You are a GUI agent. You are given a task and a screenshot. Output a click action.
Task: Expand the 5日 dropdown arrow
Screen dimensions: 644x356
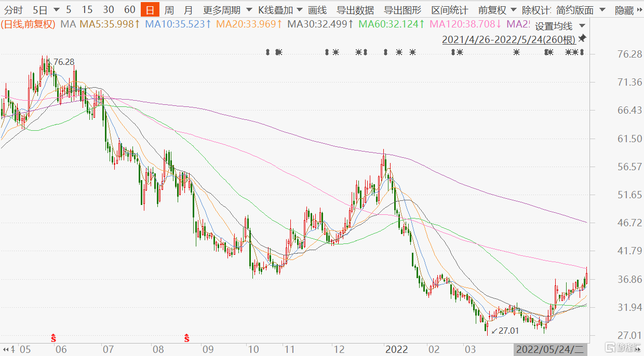(56, 10)
